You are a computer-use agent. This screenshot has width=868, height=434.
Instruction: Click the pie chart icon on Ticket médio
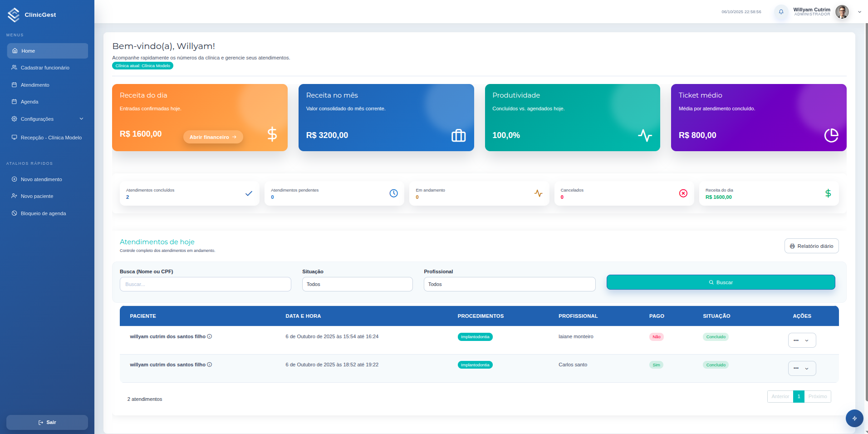click(831, 135)
